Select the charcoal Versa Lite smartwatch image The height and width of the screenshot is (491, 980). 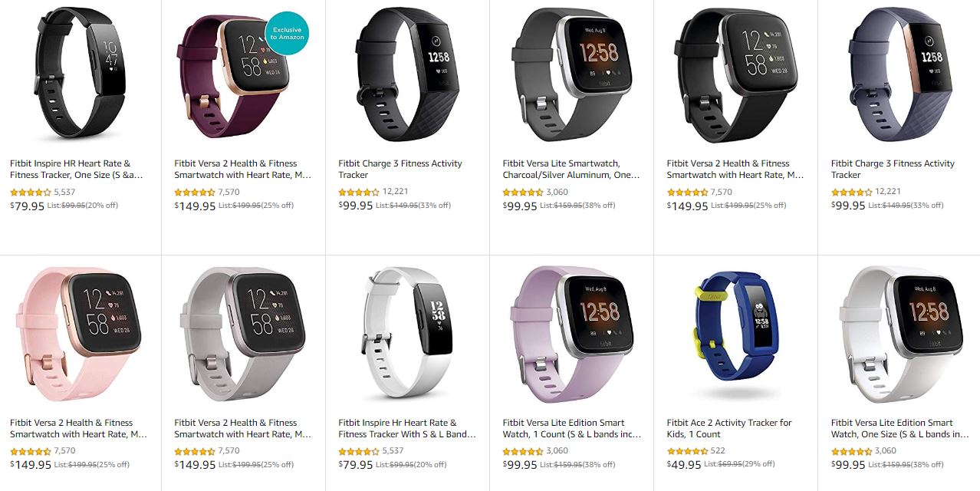pos(572,74)
